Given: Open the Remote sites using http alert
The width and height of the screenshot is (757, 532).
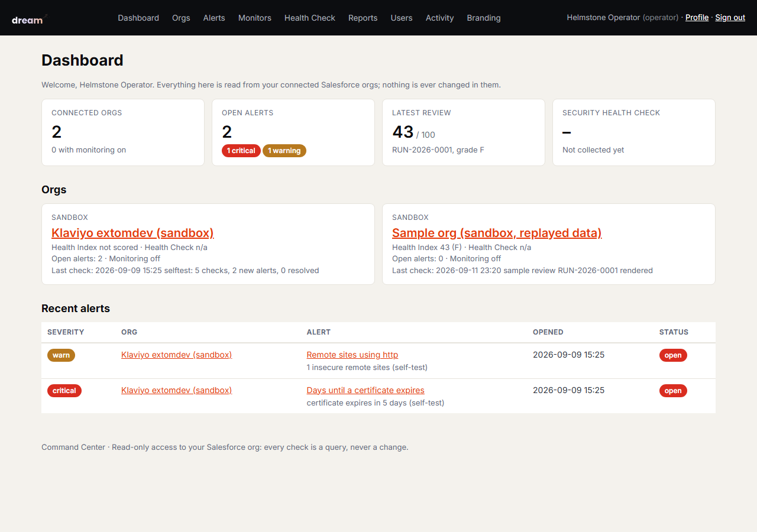Looking at the screenshot, I should tap(352, 355).
